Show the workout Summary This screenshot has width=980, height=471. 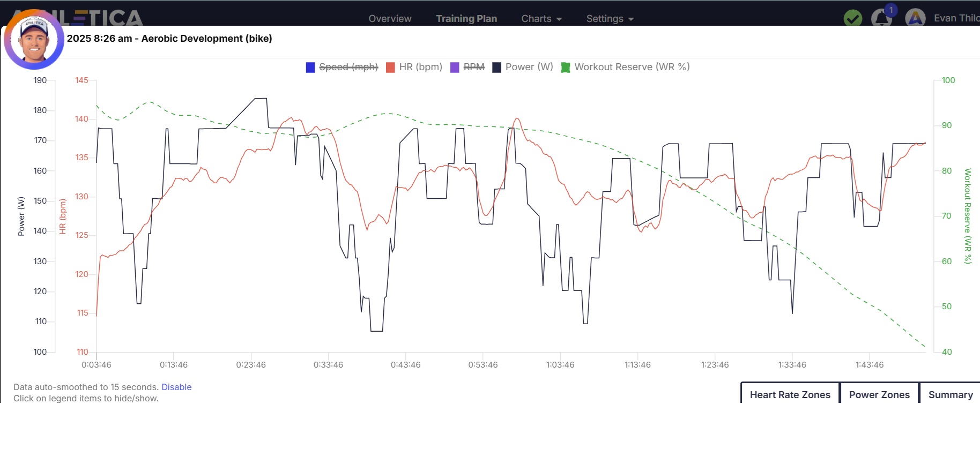point(950,394)
